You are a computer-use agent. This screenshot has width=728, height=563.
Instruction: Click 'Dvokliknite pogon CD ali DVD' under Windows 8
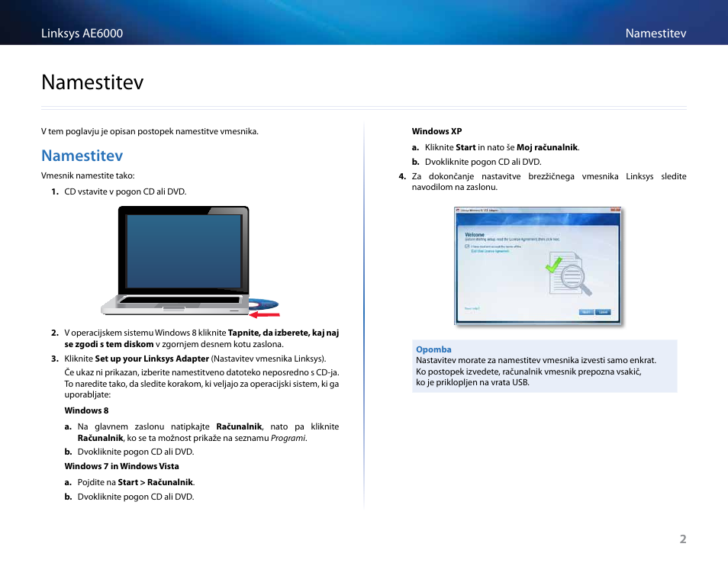(x=136, y=452)
